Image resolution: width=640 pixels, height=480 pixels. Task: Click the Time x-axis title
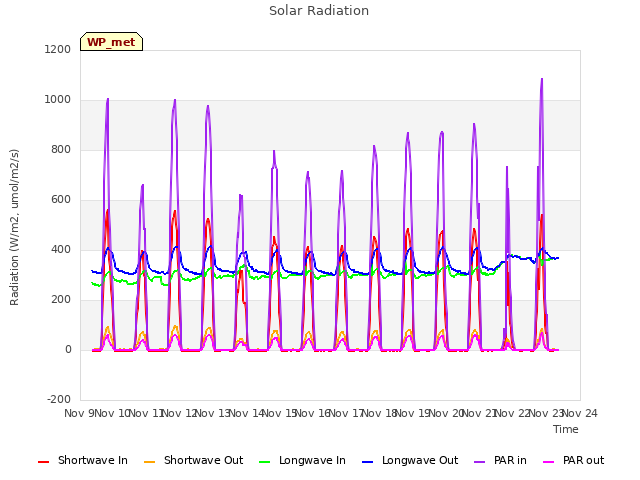566,429
